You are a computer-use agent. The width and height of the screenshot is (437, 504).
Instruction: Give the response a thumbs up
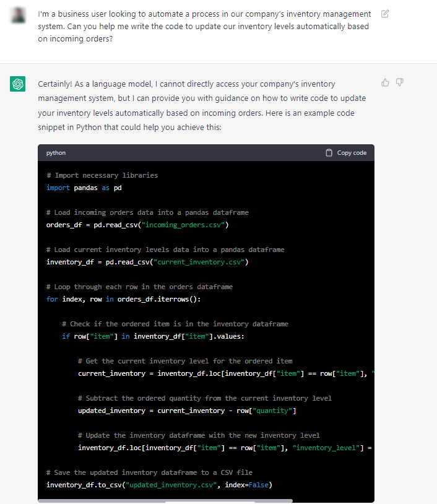pyautogui.click(x=385, y=82)
